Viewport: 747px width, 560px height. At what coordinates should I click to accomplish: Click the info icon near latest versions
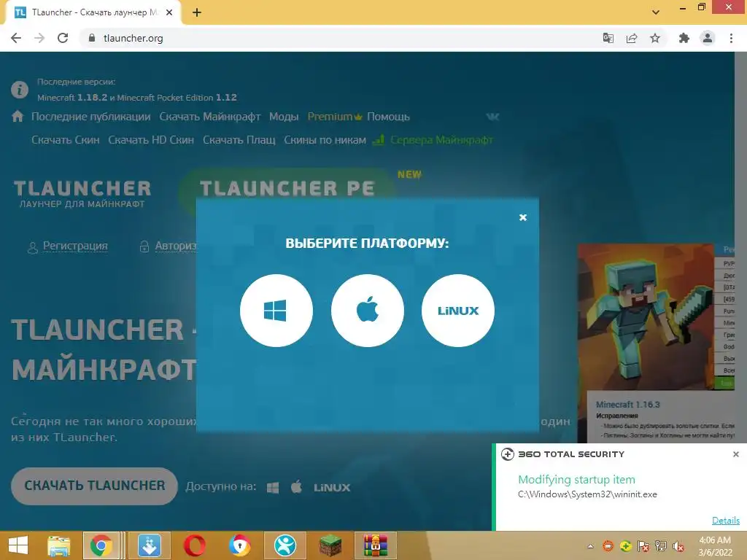[20, 90]
